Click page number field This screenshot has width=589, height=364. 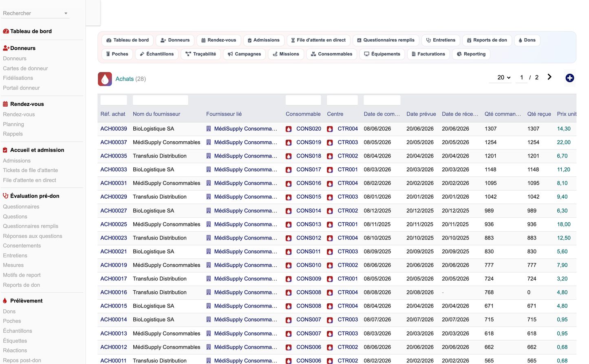(521, 77)
